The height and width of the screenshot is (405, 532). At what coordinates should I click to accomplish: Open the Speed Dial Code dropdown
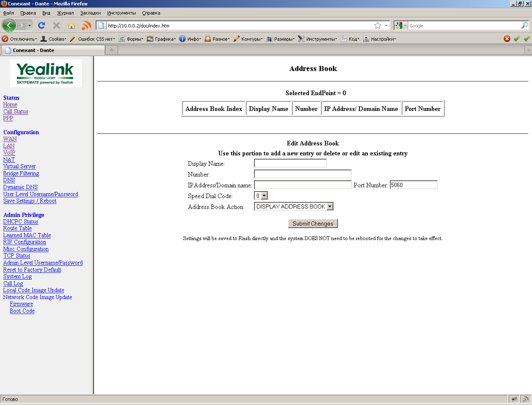click(x=261, y=196)
